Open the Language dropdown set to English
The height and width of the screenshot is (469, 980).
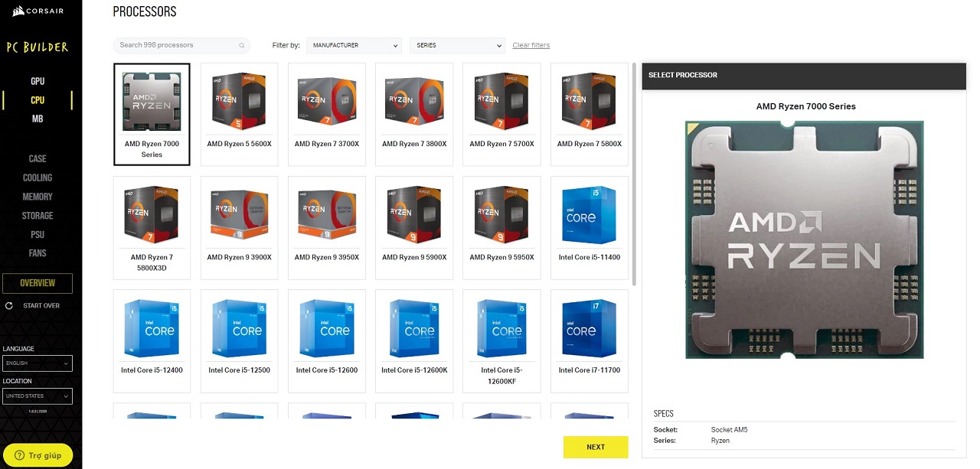point(38,363)
